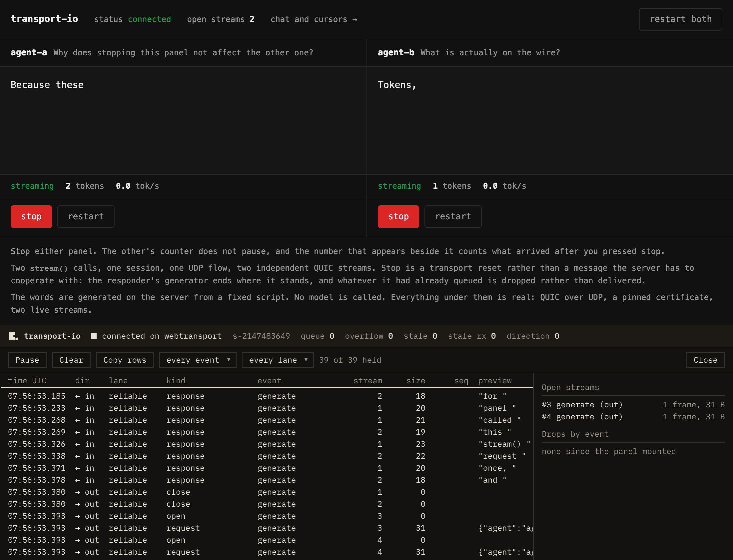Restart the agent-a panel
The image size is (733, 560).
86,217
